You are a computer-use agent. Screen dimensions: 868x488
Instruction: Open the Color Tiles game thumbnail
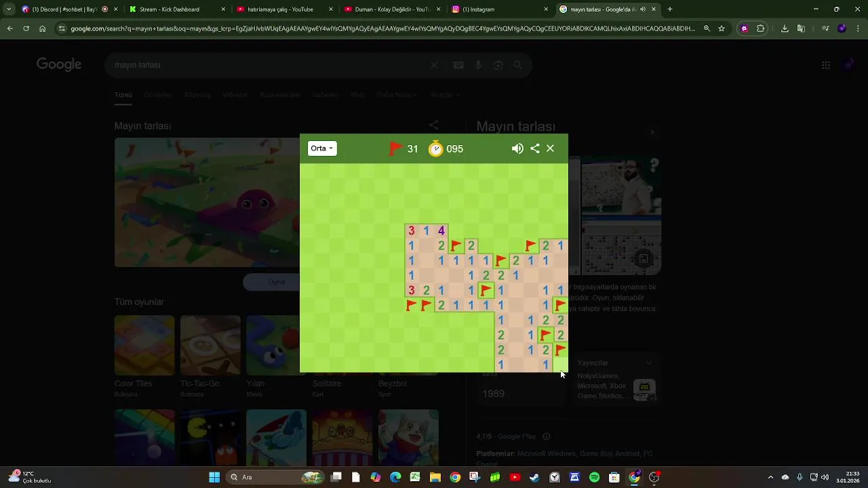click(x=144, y=346)
